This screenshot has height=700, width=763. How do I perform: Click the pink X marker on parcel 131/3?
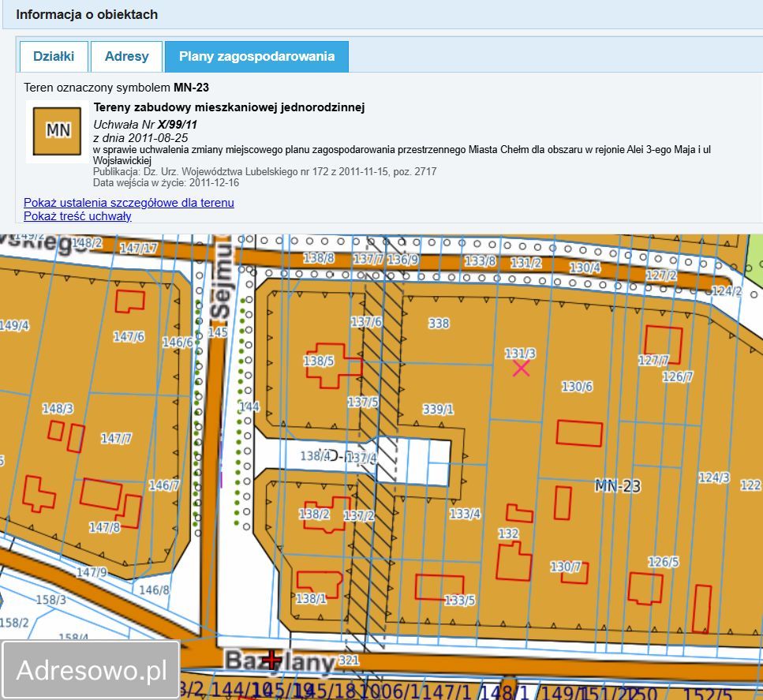[521, 369]
